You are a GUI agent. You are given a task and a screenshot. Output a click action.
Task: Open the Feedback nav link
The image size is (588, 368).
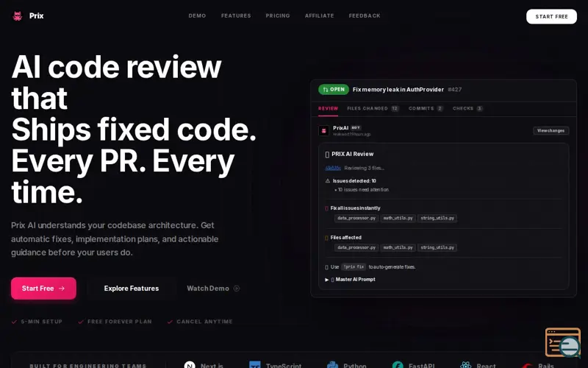click(x=365, y=15)
